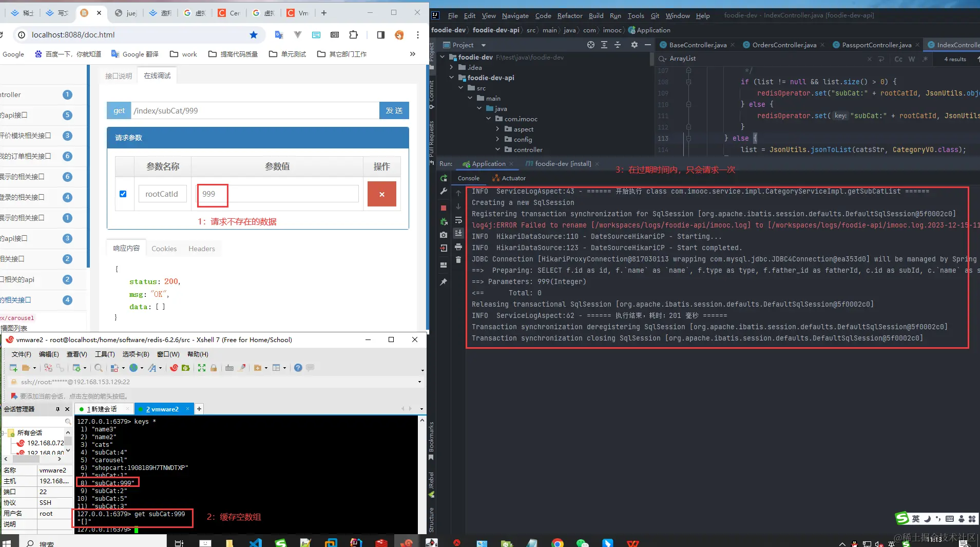Open a new Chrome tab with + button
This screenshot has width=980, height=547.
[x=323, y=13]
